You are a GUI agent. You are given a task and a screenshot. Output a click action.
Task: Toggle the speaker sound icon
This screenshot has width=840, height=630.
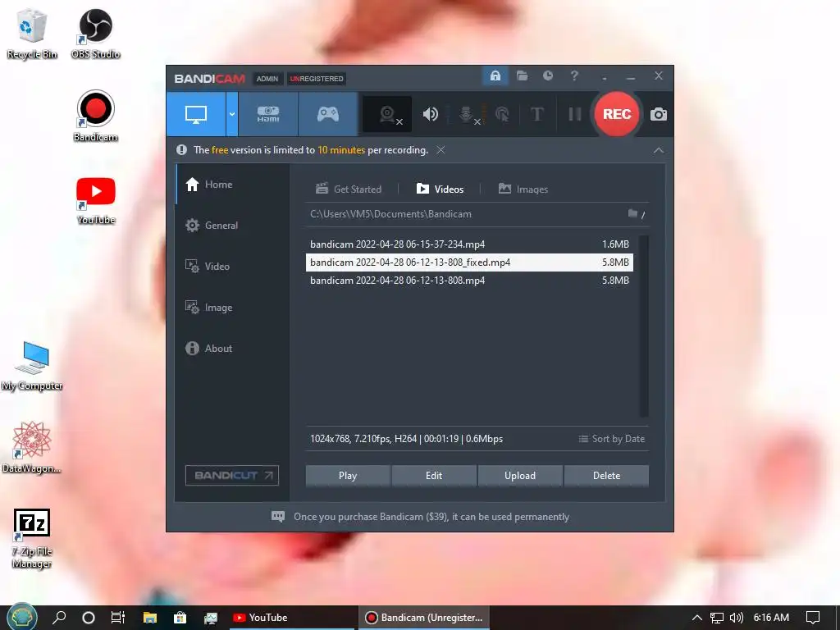click(430, 114)
